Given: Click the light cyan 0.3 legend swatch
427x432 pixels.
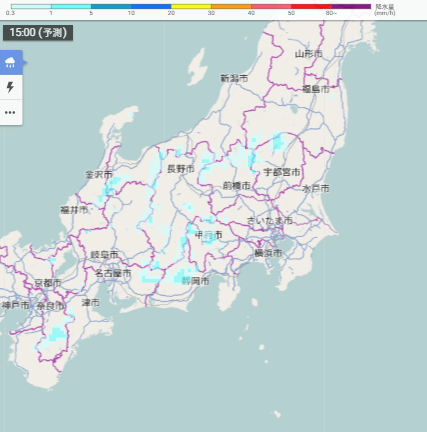Looking at the screenshot, I should (31, 6).
